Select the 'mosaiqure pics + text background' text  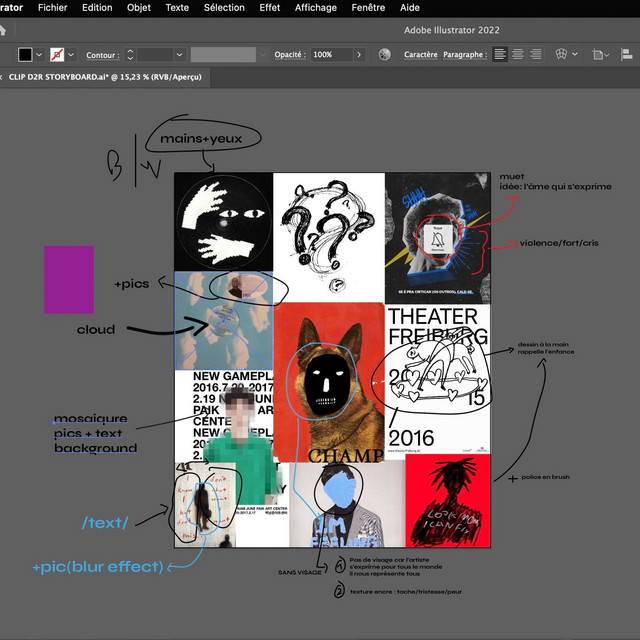click(x=96, y=433)
